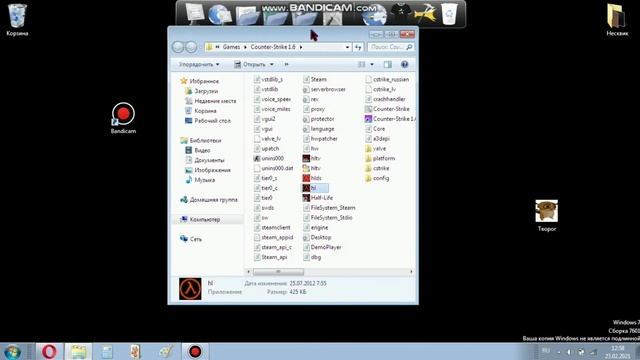Open the Windows Start menu orb
This screenshot has height=360, width=640.
tap(13, 352)
